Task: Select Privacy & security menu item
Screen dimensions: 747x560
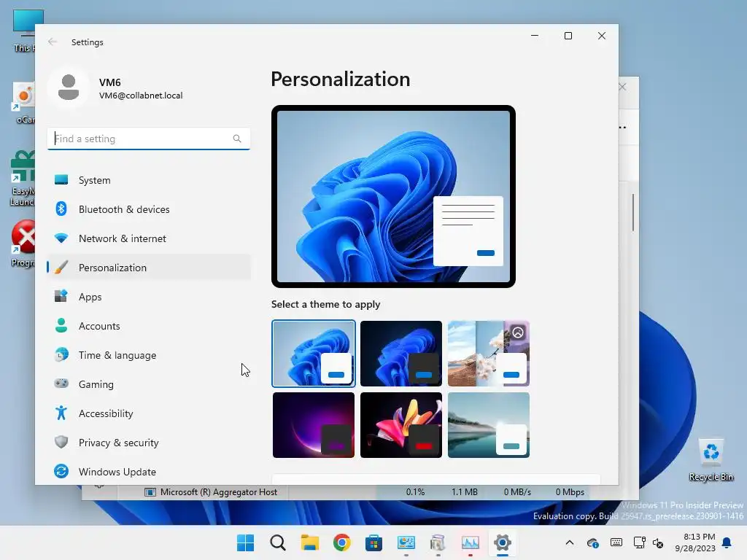Action: point(149,443)
